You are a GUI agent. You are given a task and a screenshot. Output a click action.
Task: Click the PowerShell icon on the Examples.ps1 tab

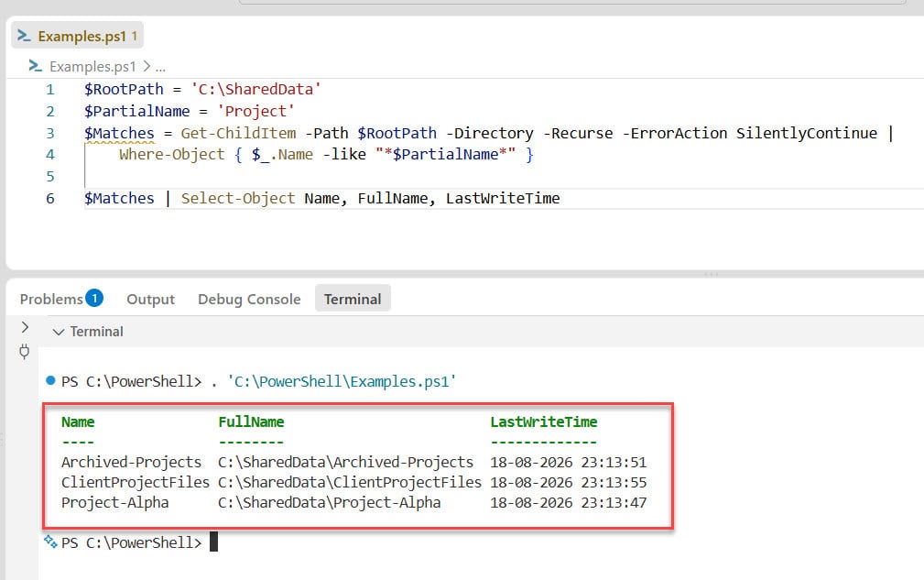pos(24,36)
